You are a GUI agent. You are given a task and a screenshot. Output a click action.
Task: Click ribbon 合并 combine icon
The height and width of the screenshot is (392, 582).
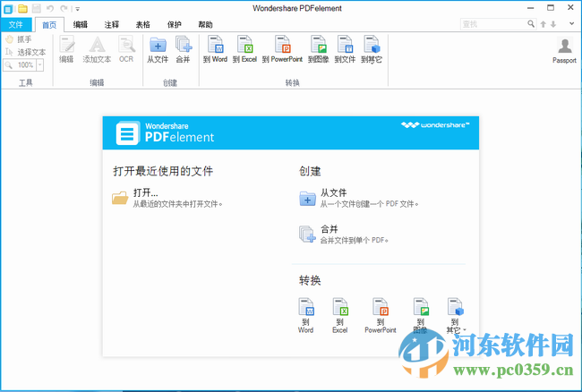(x=183, y=49)
